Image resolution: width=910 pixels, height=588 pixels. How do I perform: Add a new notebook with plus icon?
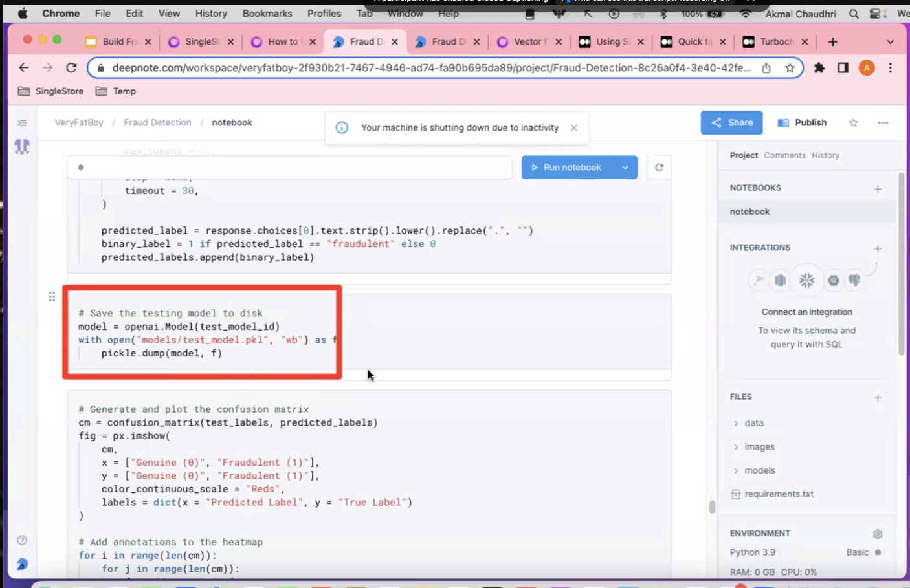[878, 189]
